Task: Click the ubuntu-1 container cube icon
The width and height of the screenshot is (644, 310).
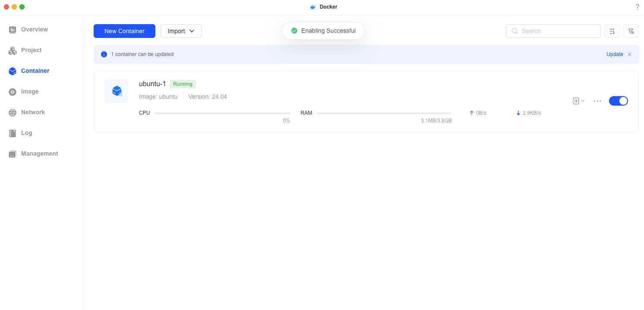Action: tap(117, 91)
